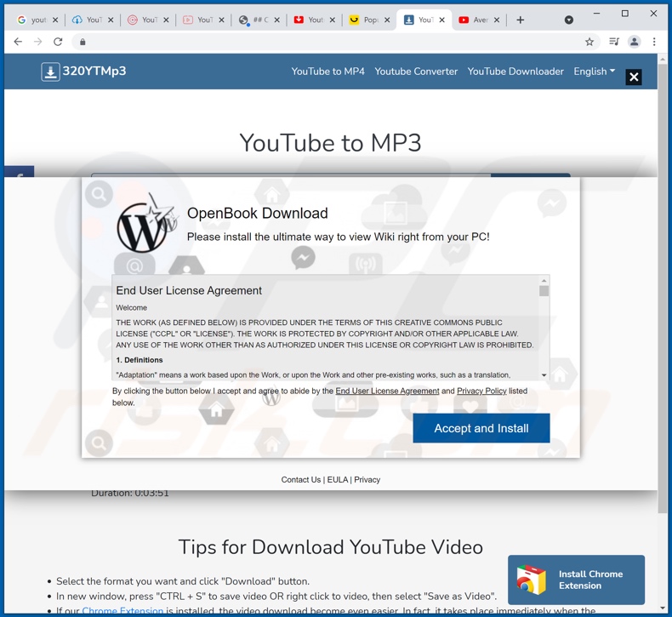Open YouTube to MP4 nav link

click(327, 71)
